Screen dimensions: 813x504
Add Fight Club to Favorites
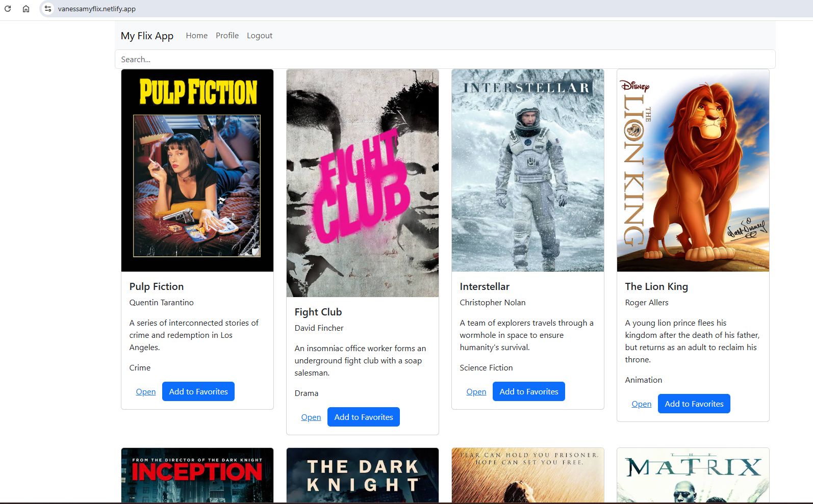pyautogui.click(x=364, y=417)
